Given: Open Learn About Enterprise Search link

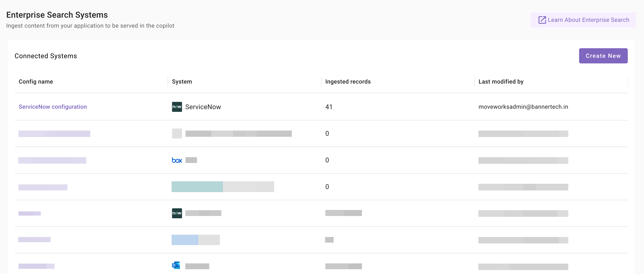Looking at the screenshot, I should (x=588, y=20).
